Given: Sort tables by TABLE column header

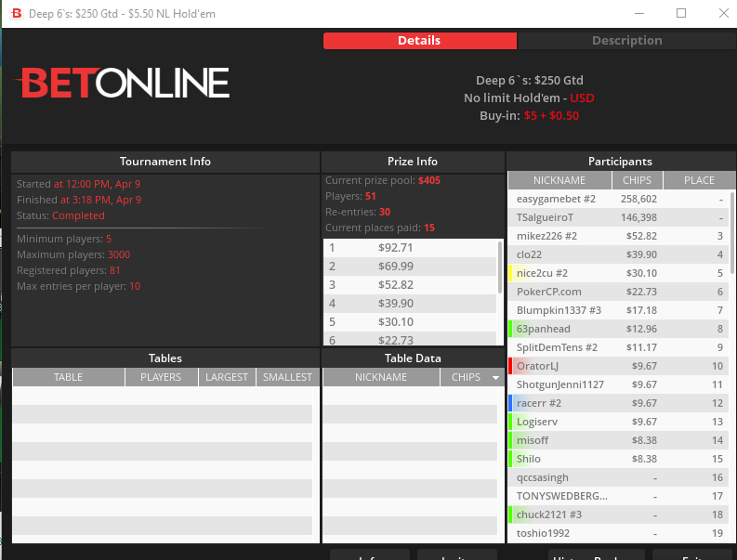Looking at the screenshot, I should click(x=68, y=377).
